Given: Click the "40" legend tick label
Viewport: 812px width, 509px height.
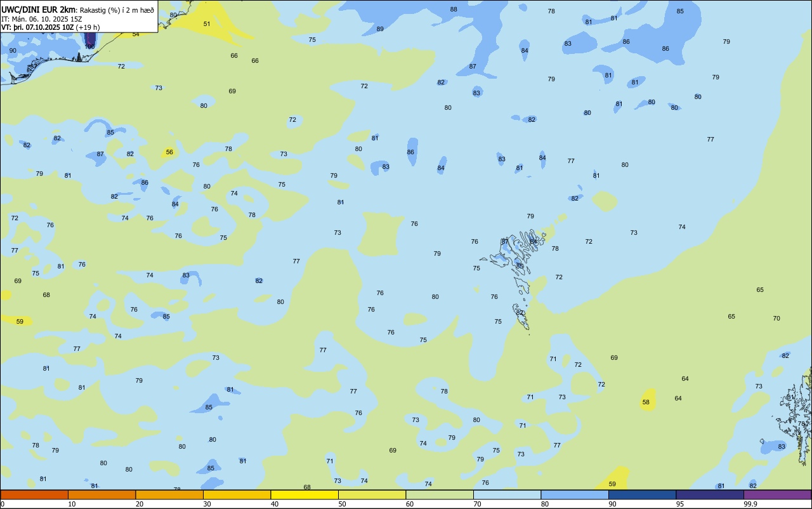Looking at the screenshot, I should [275, 504].
